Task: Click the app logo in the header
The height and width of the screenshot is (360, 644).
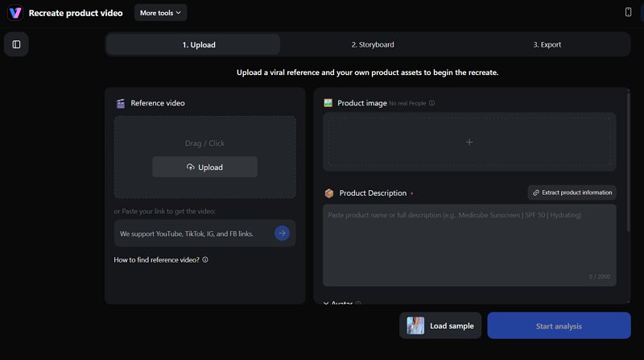Action: [14, 13]
